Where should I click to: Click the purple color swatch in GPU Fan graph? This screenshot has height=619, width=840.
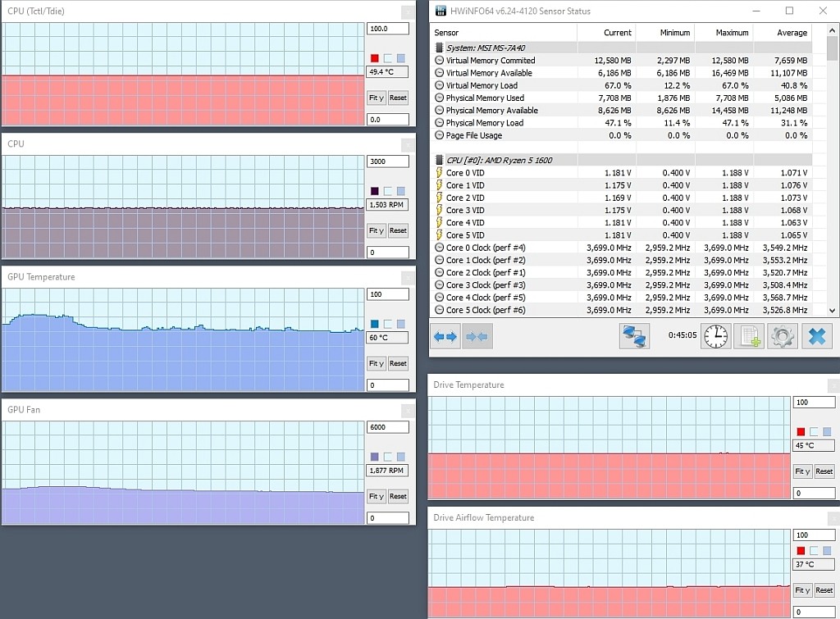coord(374,456)
